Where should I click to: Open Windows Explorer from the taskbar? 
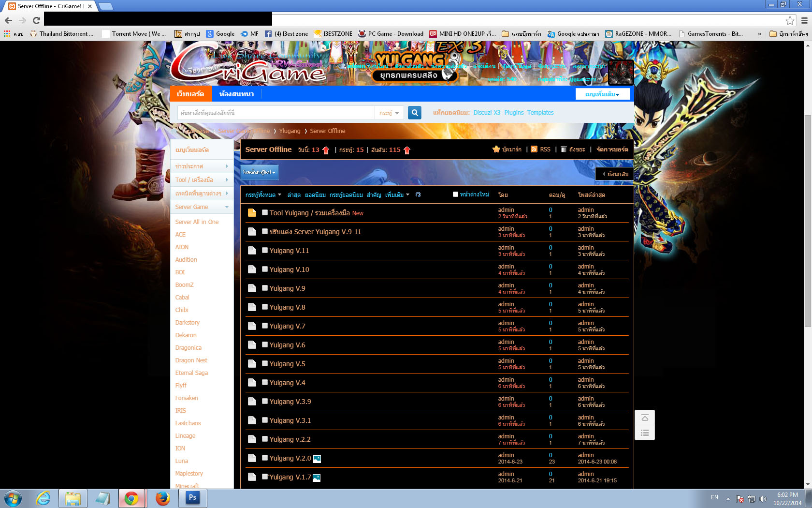[73, 498]
